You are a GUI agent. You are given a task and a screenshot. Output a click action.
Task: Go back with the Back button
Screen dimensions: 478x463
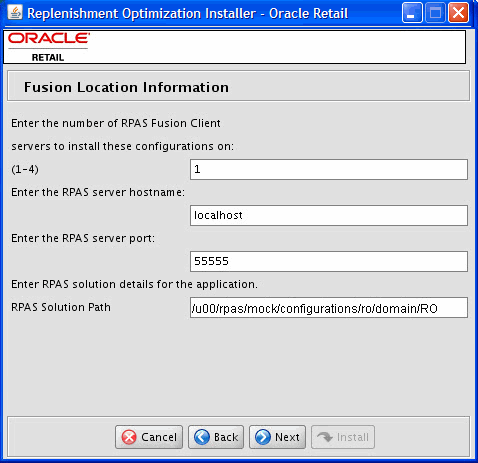(216, 437)
